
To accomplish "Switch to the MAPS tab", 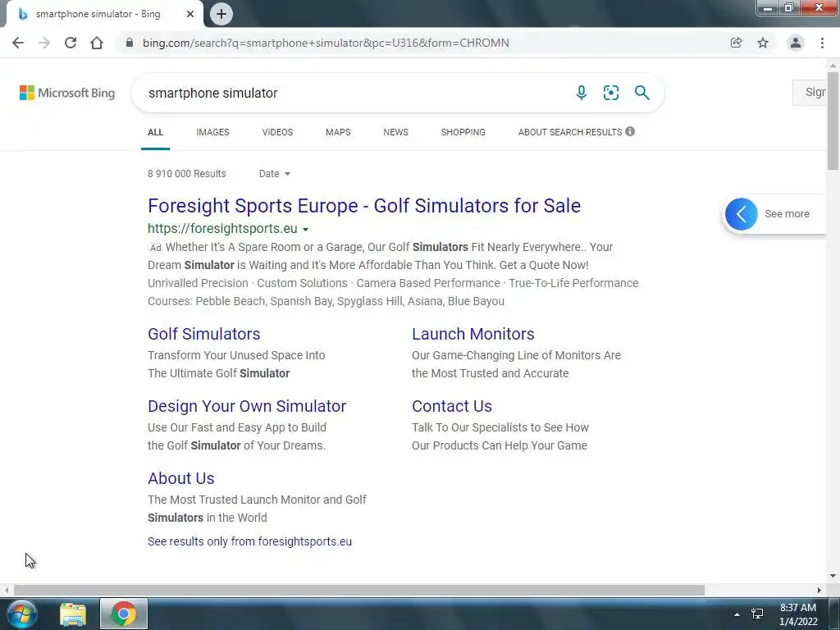I will [338, 132].
